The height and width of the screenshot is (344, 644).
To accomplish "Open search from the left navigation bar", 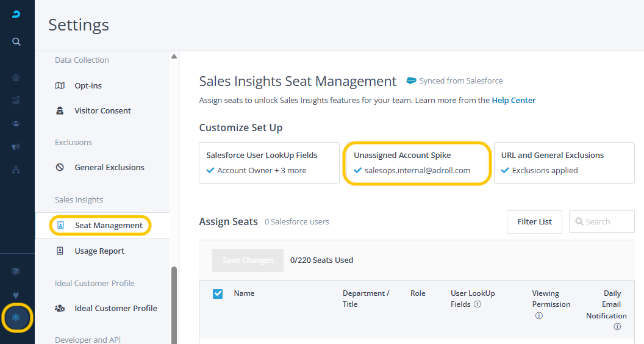I will tap(16, 41).
